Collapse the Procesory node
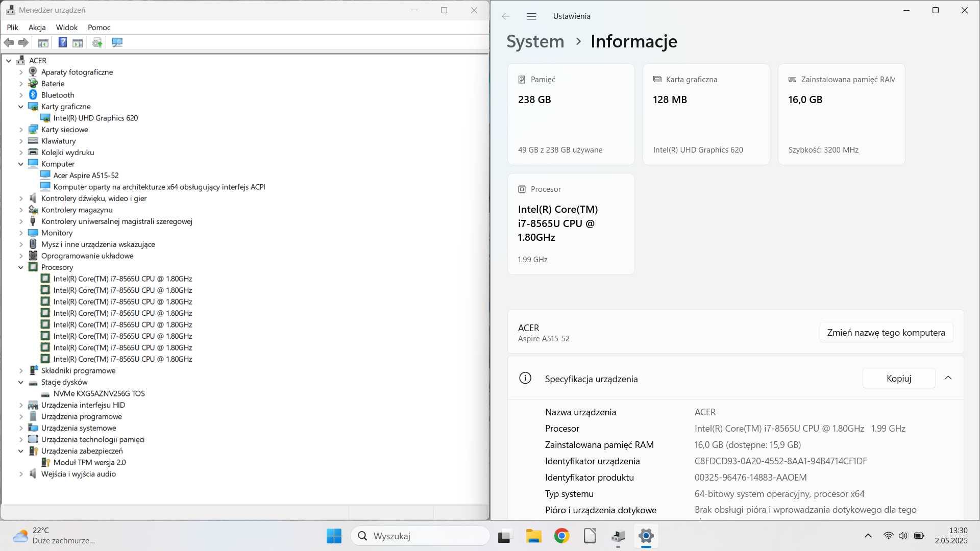980x551 pixels. (x=21, y=267)
